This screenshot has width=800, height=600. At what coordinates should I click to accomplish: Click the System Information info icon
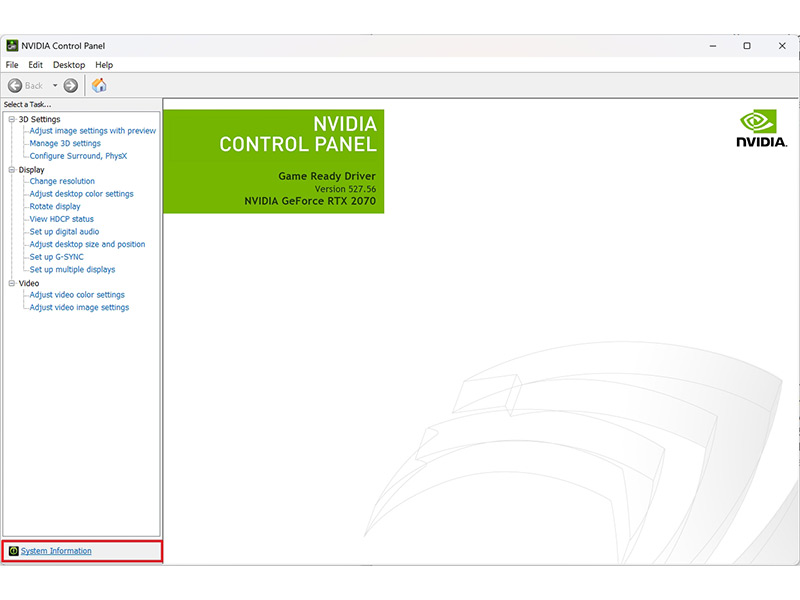(14, 551)
